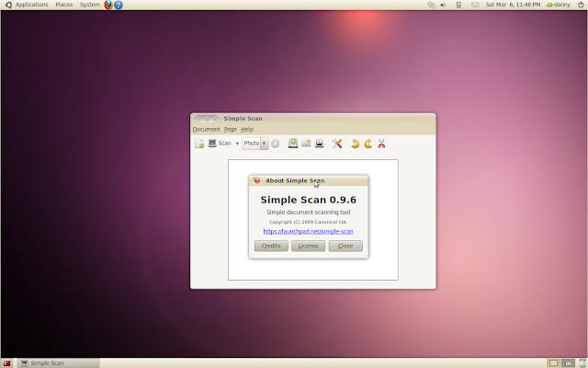Open the Document menu

pyautogui.click(x=206, y=129)
